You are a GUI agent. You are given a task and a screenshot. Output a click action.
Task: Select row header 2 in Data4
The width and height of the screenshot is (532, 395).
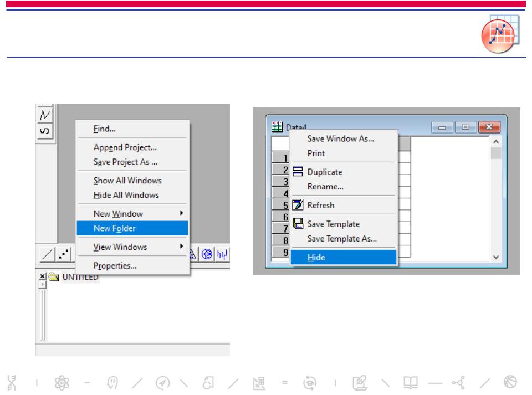point(280,170)
